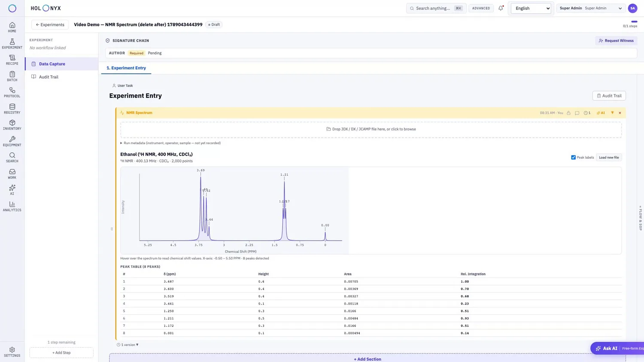Click the 1.21 peak in the spectrum
This screenshot has width=644, height=362.
[284, 175]
